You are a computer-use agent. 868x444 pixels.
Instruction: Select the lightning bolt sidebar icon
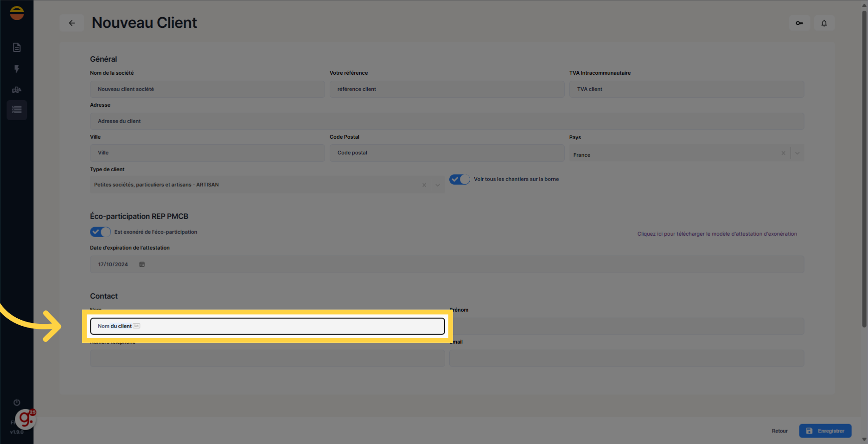pos(17,69)
